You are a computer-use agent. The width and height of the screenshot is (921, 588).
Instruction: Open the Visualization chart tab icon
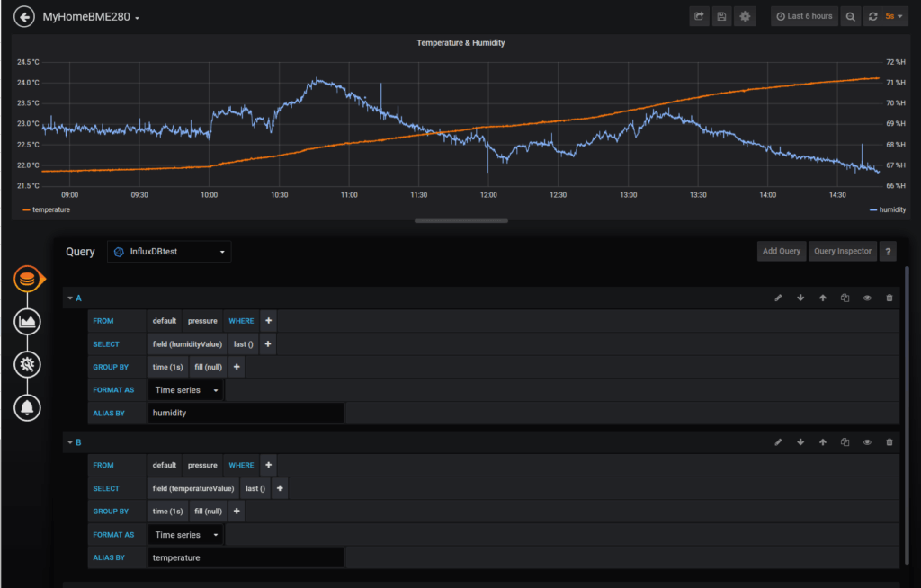[27, 322]
